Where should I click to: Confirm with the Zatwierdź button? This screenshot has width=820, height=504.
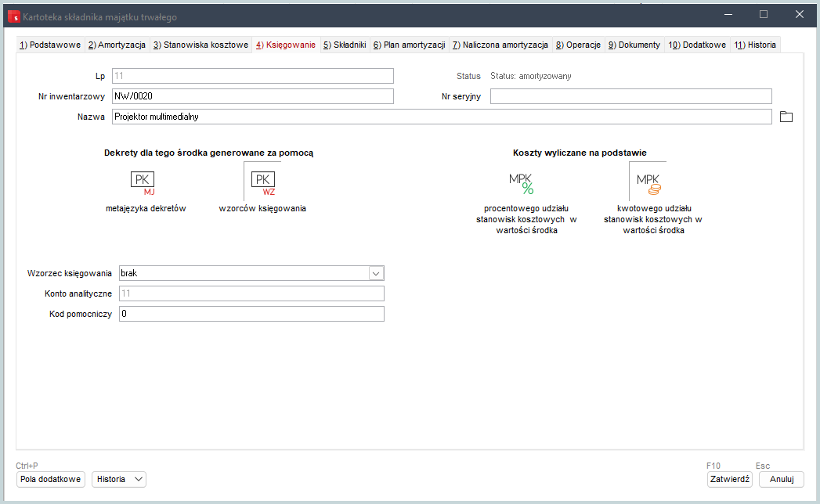click(x=729, y=479)
